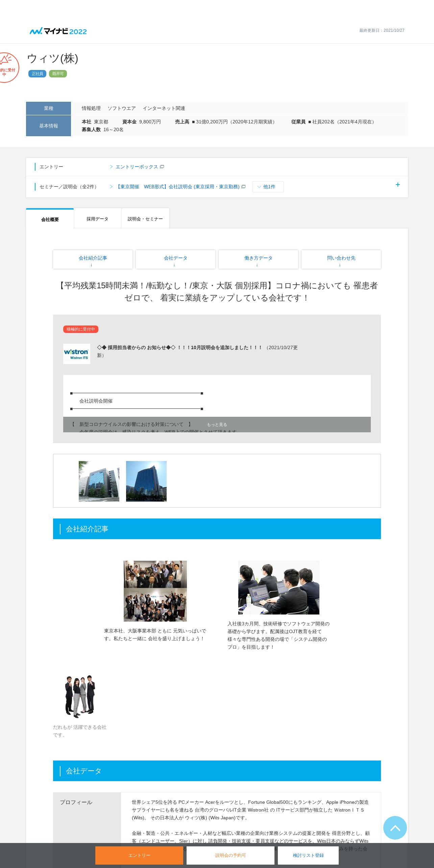Open the 他1件 dropdown

point(268,187)
